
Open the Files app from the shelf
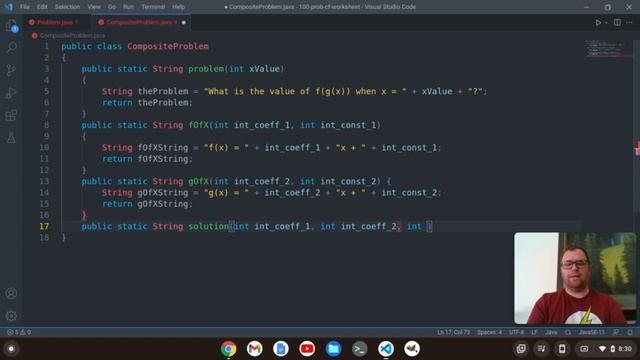tap(333, 349)
